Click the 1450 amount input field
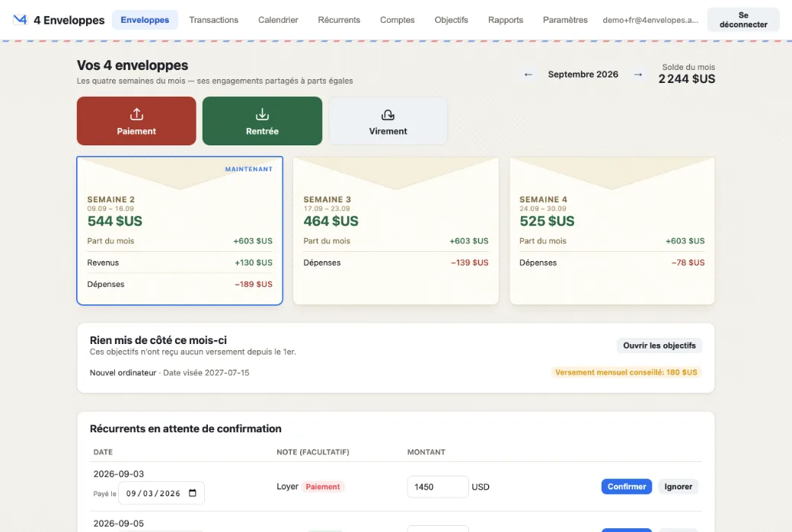This screenshot has height=532, width=792. click(x=438, y=487)
